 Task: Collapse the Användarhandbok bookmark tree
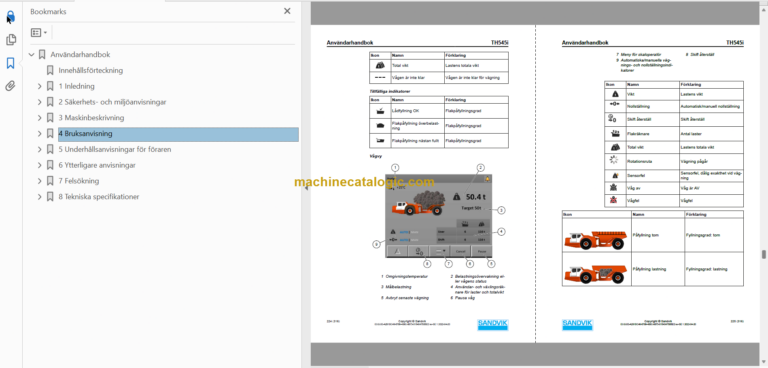pos(32,54)
